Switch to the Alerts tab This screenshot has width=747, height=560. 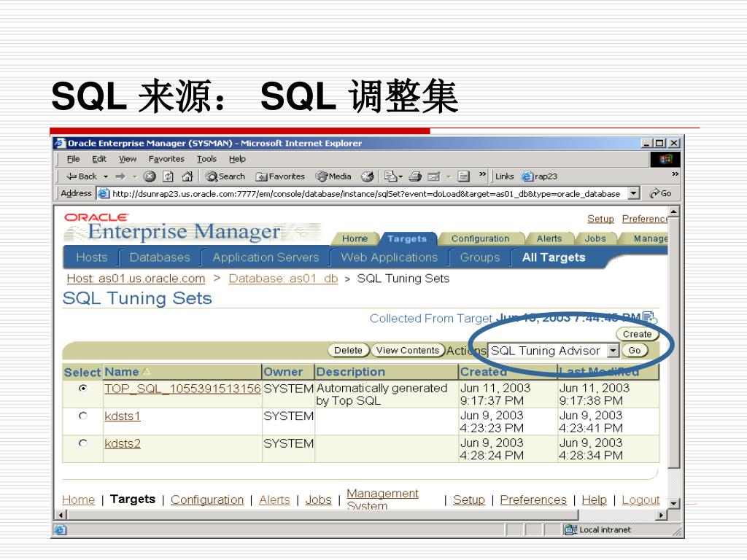pyautogui.click(x=549, y=238)
